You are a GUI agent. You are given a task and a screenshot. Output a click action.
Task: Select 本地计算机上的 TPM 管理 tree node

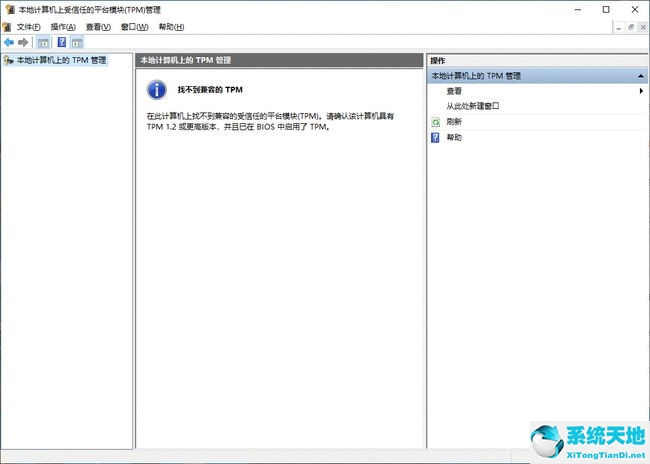(x=61, y=61)
